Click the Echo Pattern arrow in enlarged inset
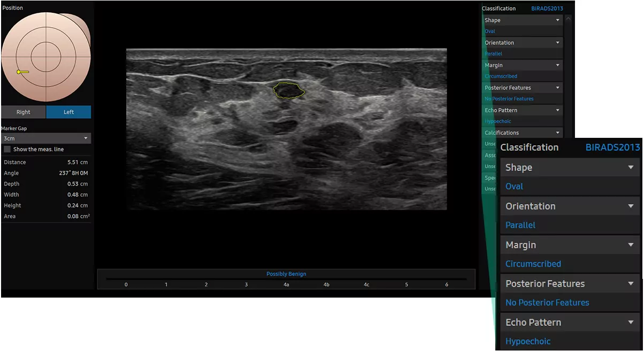This screenshot has height=351, width=644. (x=631, y=323)
